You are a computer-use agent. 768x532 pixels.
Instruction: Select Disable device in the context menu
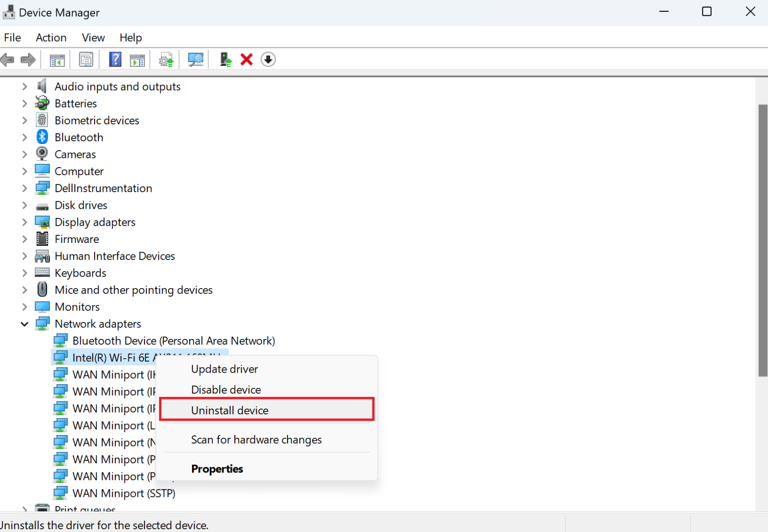click(226, 389)
